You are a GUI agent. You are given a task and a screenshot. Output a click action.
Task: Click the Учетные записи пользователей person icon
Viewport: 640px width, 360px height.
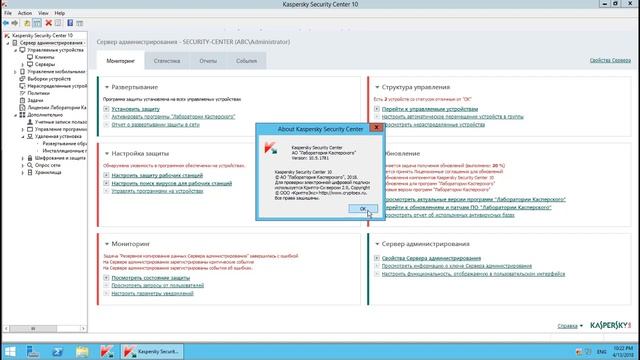tap(30, 122)
